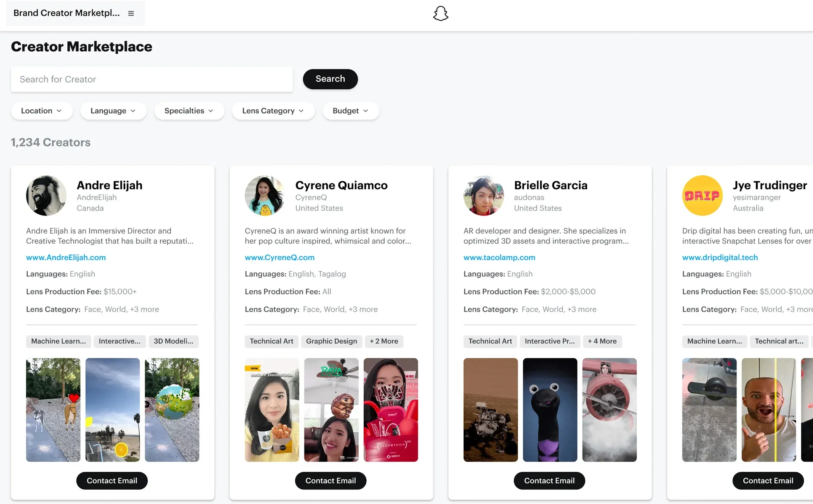Open Brielle's Mars rover lens thumbnail
This screenshot has width=813, height=504.
[490, 410]
